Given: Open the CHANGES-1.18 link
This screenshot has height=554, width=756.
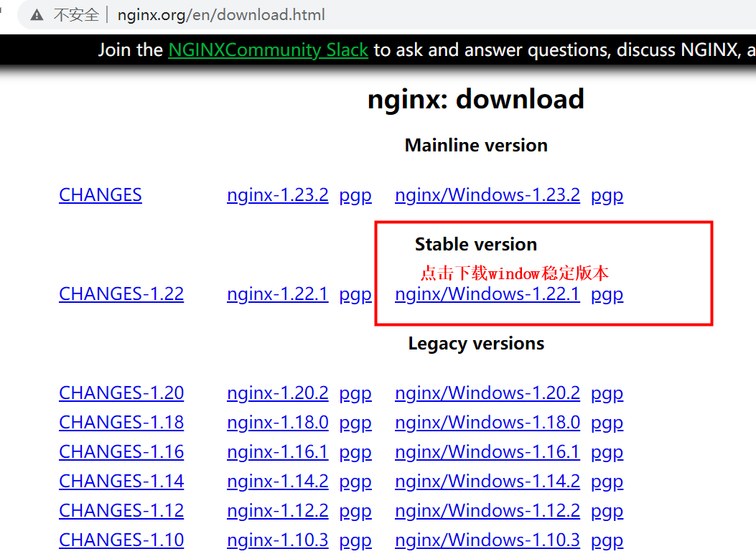Looking at the screenshot, I should [x=121, y=423].
